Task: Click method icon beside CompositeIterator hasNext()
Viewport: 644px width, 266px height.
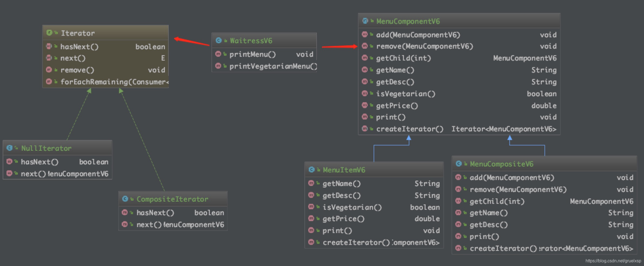Action: [125, 212]
